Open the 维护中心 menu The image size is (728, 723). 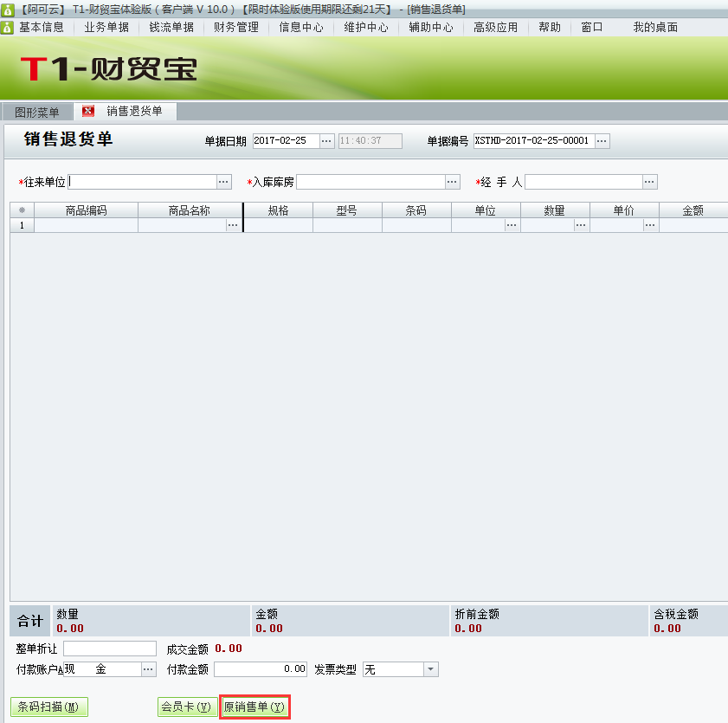(366, 28)
